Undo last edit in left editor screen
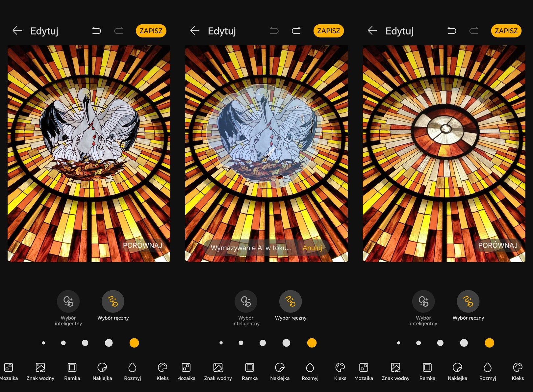Image resolution: width=533 pixels, height=392 pixels. pyautogui.click(x=96, y=31)
